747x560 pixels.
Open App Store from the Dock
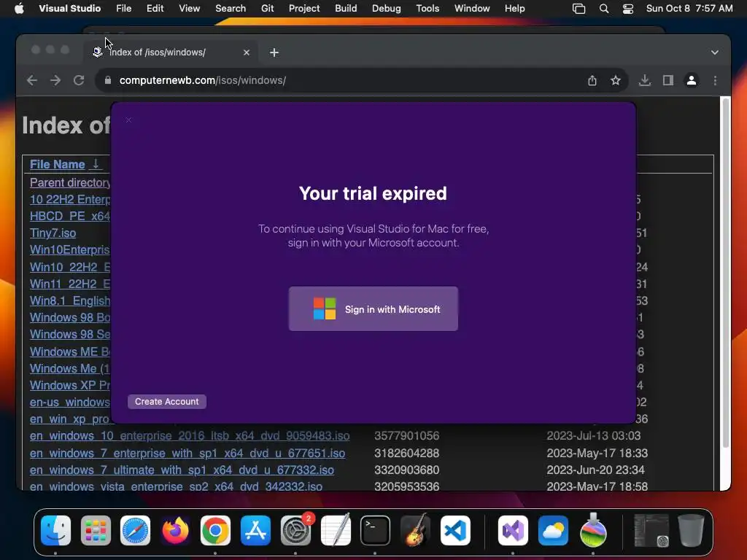point(255,530)
